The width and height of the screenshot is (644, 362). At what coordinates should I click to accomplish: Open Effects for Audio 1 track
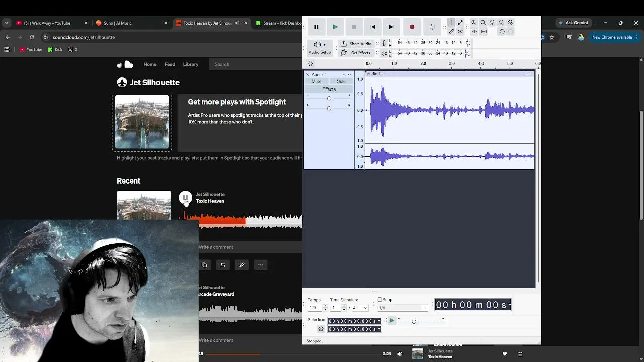329,89
